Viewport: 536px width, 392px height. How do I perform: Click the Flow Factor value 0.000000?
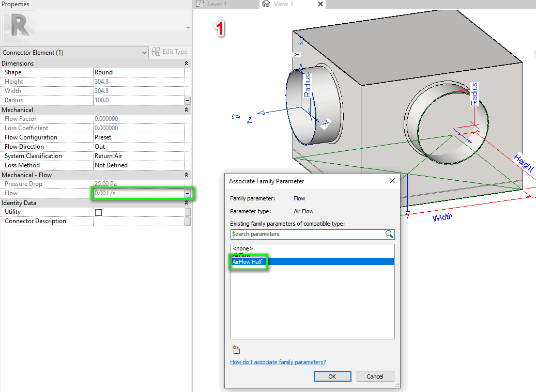pos(139,118)
